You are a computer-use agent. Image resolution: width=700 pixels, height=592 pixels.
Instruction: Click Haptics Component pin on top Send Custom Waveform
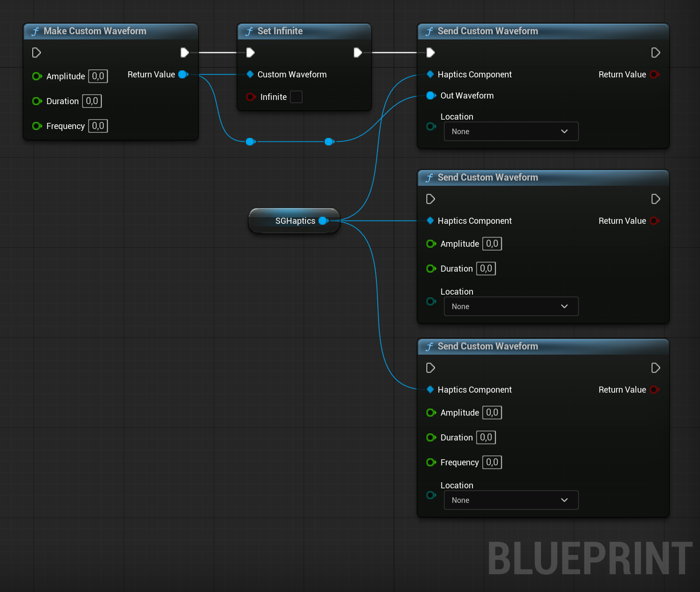[x=430, y=74]
